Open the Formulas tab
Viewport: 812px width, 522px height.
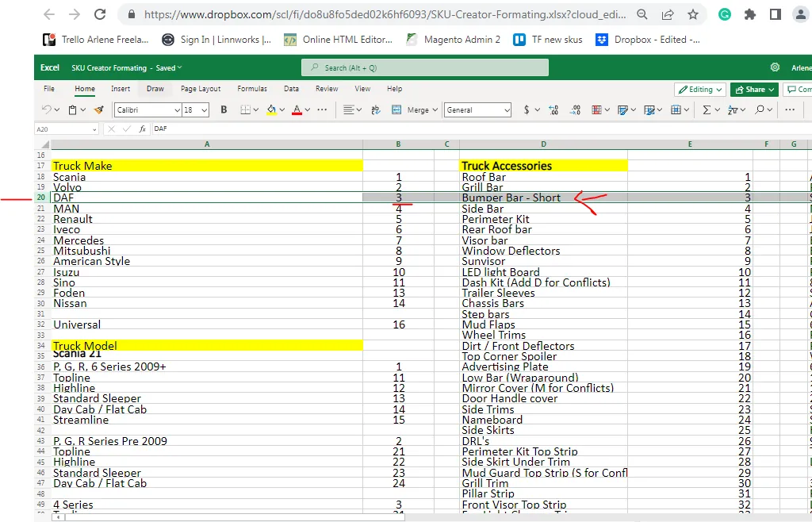coord(252,89)
